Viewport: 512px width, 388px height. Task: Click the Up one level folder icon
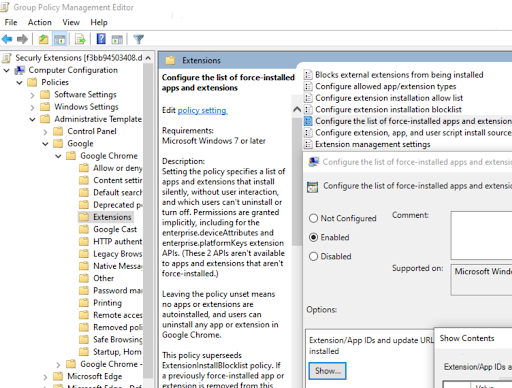[43, 39]
